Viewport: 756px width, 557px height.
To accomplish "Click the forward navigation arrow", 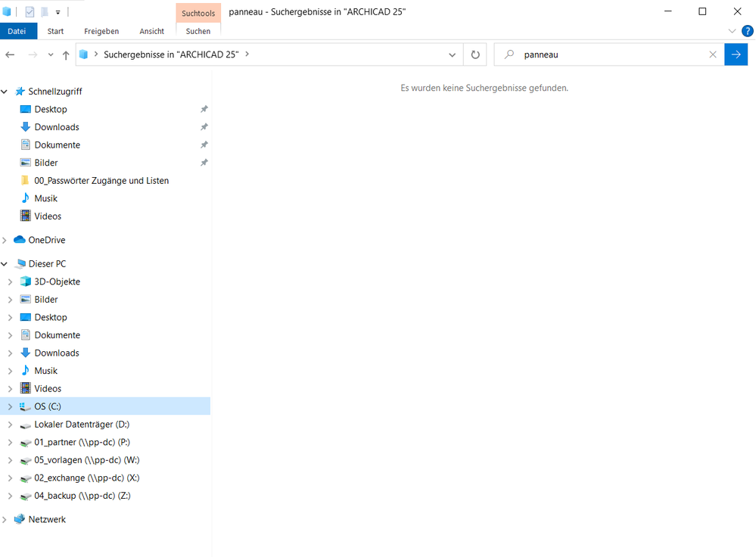I will click(x=33, y=54).
